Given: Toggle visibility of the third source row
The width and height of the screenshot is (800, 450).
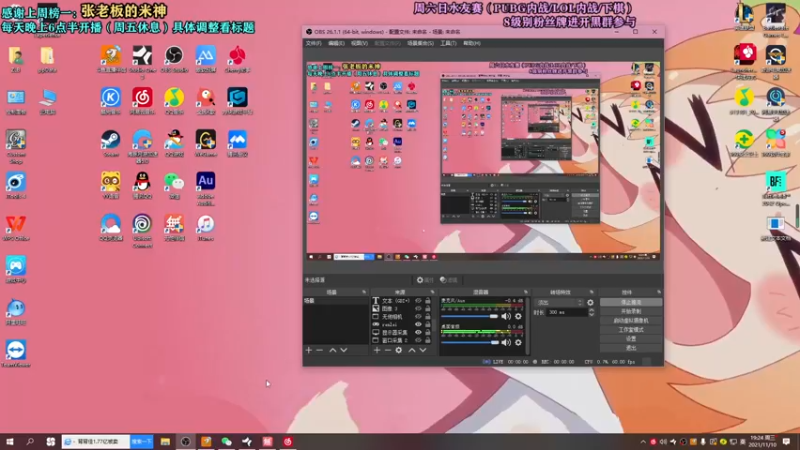Looking at the screenshot, I should pos(418,317).
